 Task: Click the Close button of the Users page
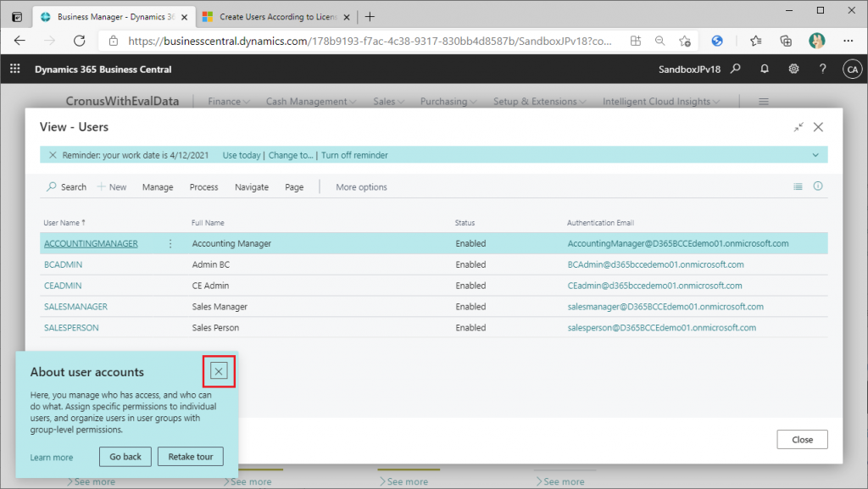tap(802, 439)
